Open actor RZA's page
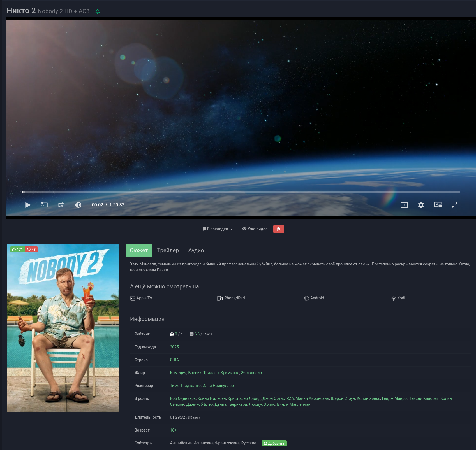This screenshot has width=476, height=450. click(x=290, y=398)
